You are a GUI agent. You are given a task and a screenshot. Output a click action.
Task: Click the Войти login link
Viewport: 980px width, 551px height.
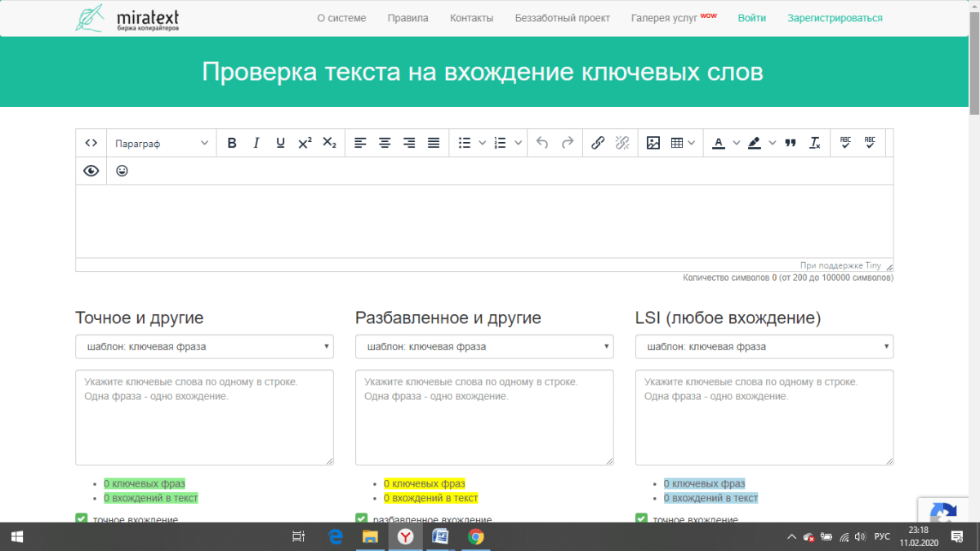coord(751,18)
